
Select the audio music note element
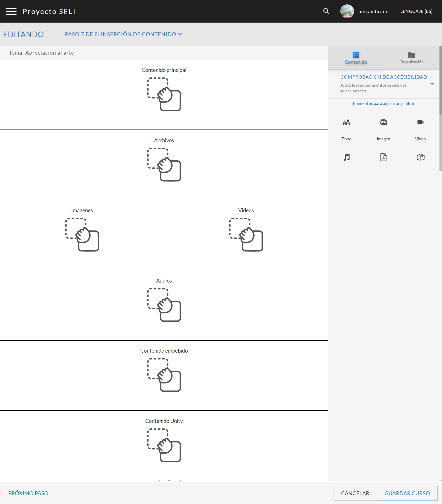click(x=346, y=157)
